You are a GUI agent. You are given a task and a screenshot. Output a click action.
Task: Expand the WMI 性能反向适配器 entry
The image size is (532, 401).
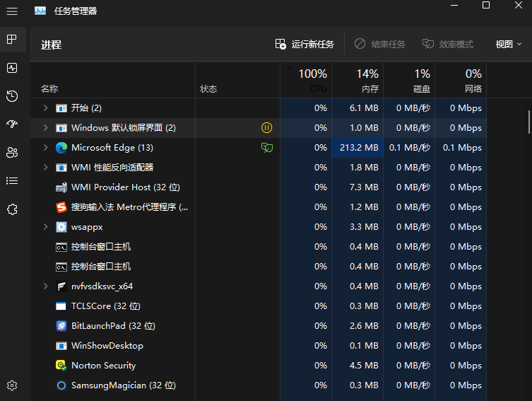pos(45,168)
